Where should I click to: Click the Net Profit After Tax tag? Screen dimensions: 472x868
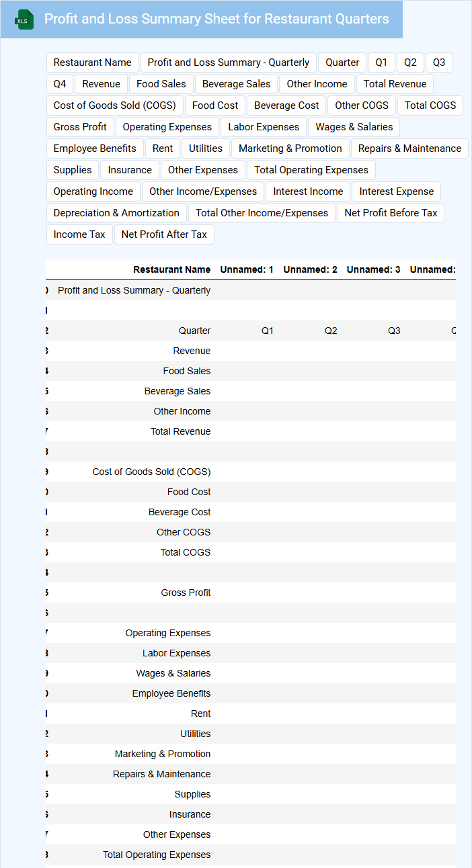[164, 234]
